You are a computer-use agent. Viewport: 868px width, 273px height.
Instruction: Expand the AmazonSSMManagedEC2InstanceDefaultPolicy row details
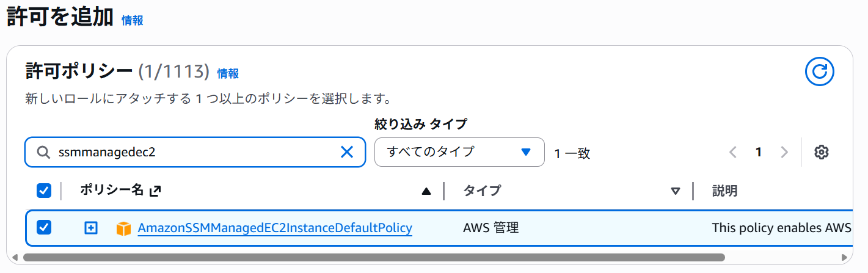click(90, 228)
